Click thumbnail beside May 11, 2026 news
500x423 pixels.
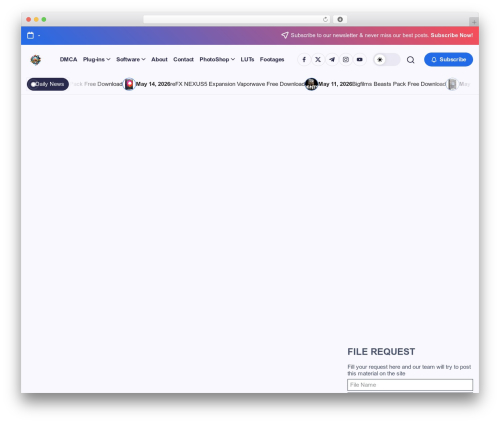pyautogui.click(x=311, y=84)
